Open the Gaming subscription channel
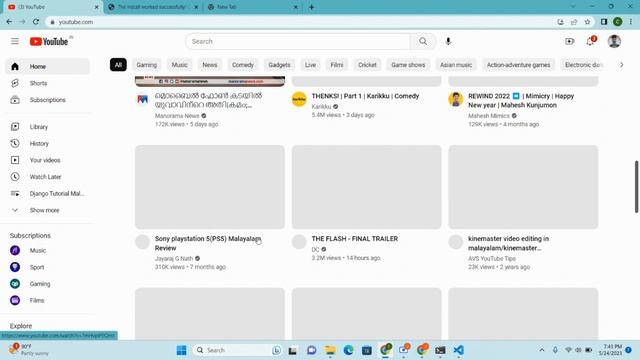Image resolution: width=640 pixels, height=360 pixels. pos(48,284)
